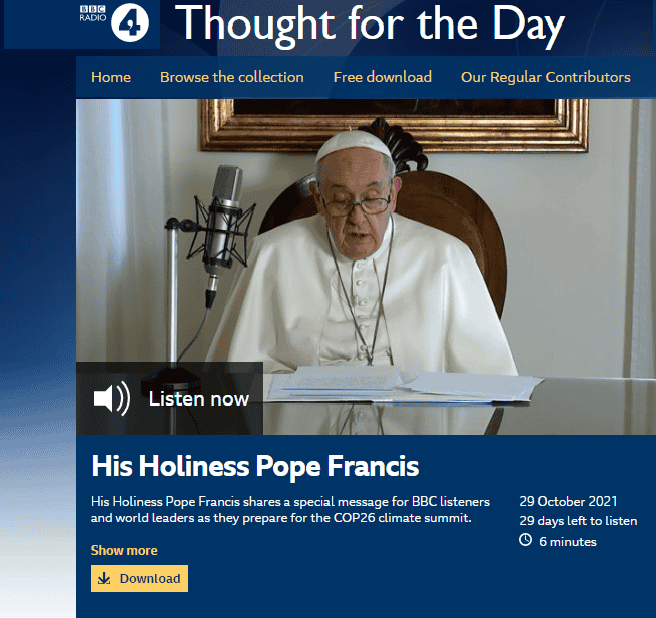Click the episode photo above the title
Image resolution: width=656 pixels, height=618 pixels.
click(x=366, y=267)
